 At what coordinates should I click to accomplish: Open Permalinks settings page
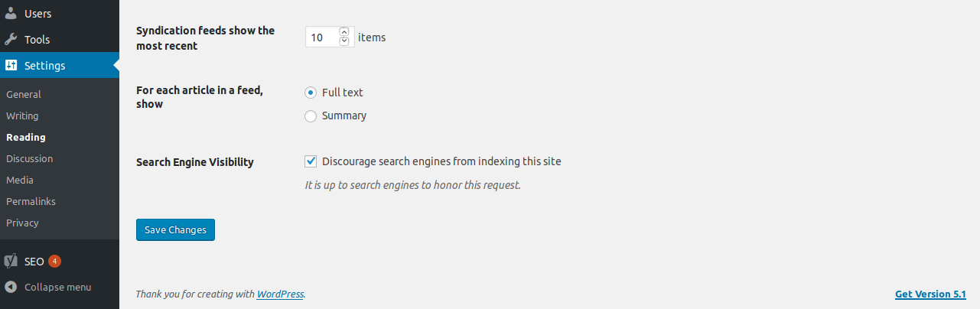click(x=31, y=201)
